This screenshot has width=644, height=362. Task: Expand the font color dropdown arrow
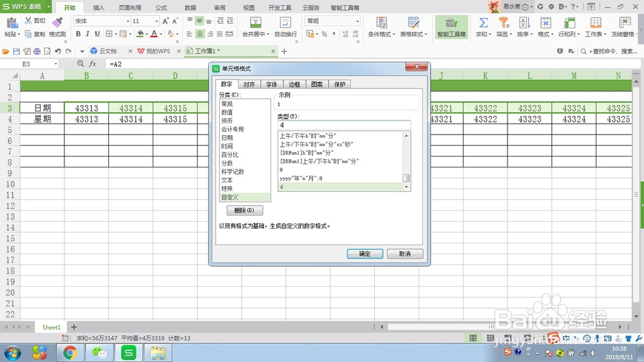pos(161,34)
